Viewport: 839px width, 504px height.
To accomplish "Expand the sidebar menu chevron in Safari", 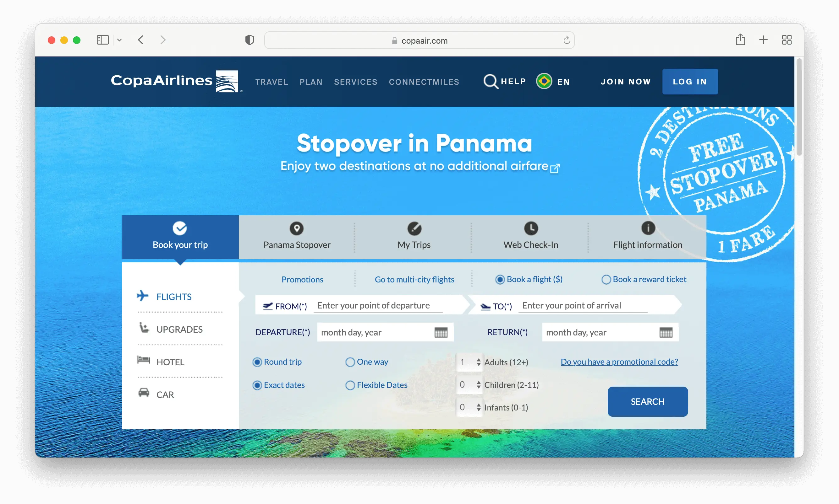I will 119,40.
